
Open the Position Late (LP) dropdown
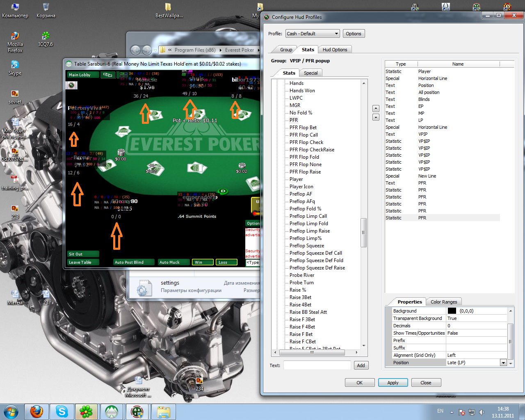pyautogui.click(x=503, y=363)
